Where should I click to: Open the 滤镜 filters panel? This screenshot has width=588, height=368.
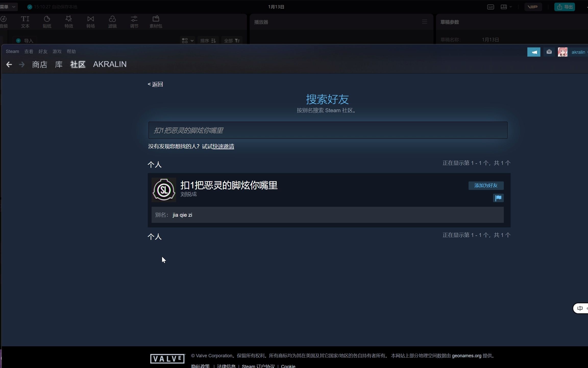pyautogui.click(x=112, y=22)
